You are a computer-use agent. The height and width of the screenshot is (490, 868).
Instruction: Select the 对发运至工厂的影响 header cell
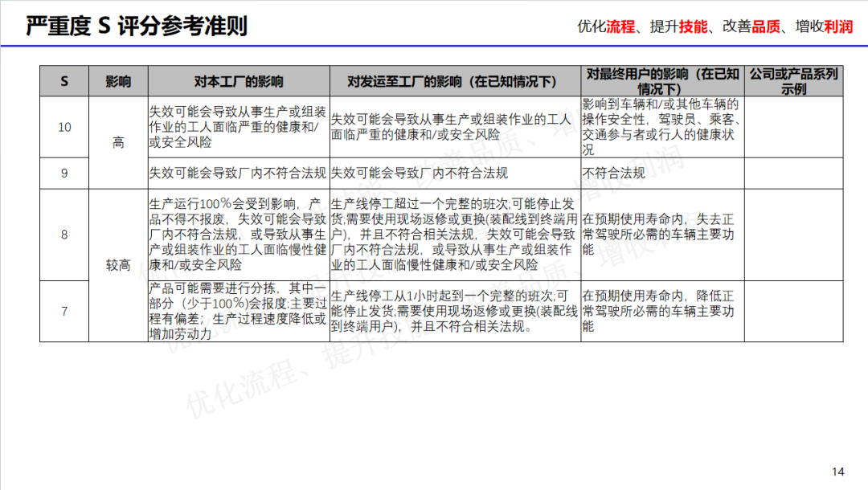point(455,81)
